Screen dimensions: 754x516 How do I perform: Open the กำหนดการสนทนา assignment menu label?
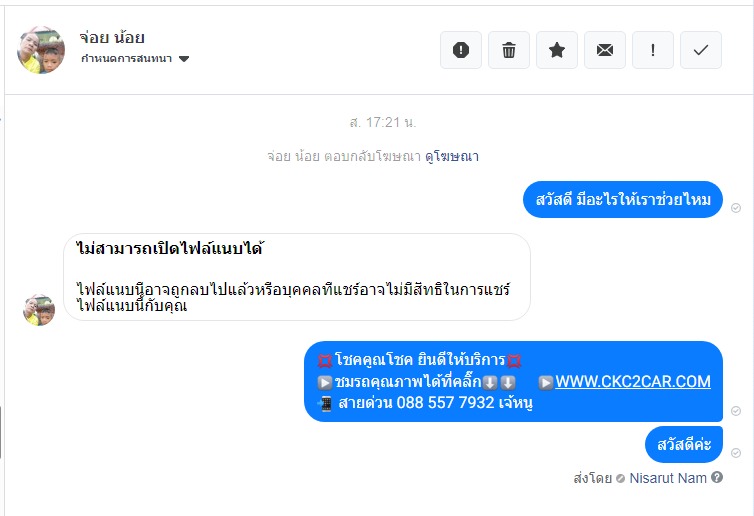pyautogui.click(x=126, y=59)
